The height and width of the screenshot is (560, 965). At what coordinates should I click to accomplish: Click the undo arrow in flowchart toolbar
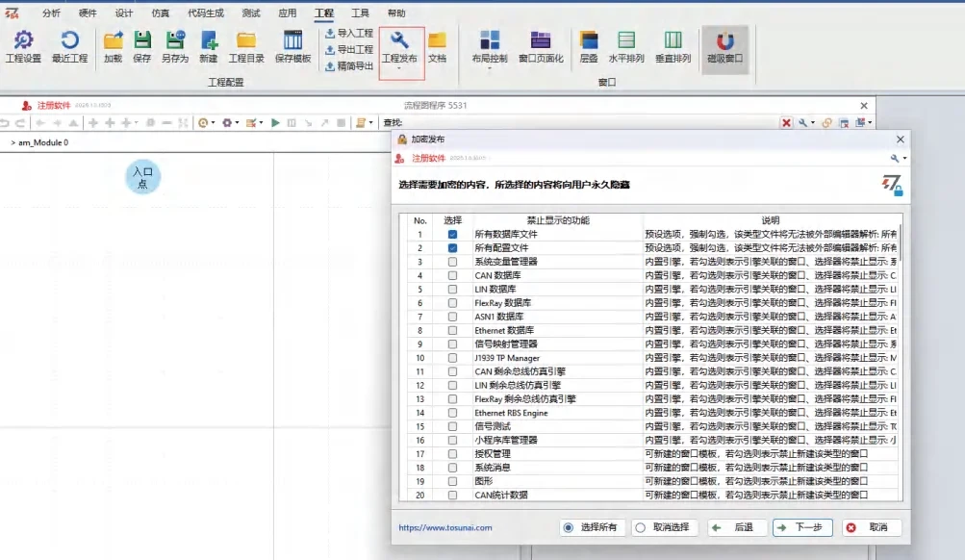tap(5, 123)
